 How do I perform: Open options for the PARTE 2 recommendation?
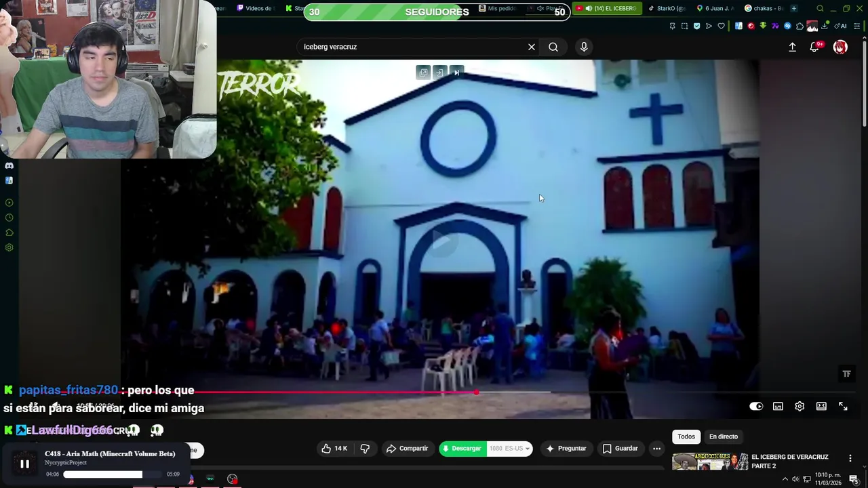tap(850, 458)
